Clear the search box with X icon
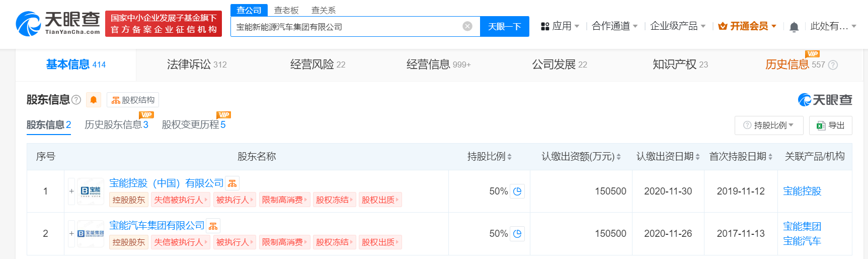The height and width of the screenshot is (259, 868). [467, 26]
